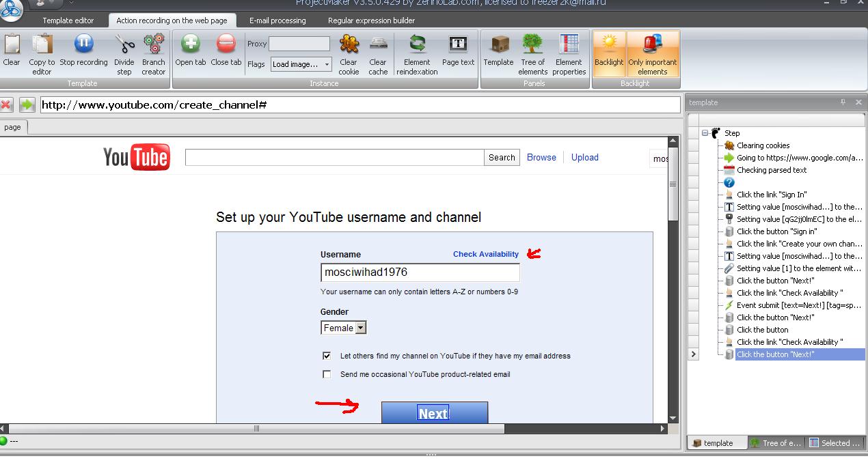Select the browser tab labeled page
The image size is (868, 465).
[13, 127]
